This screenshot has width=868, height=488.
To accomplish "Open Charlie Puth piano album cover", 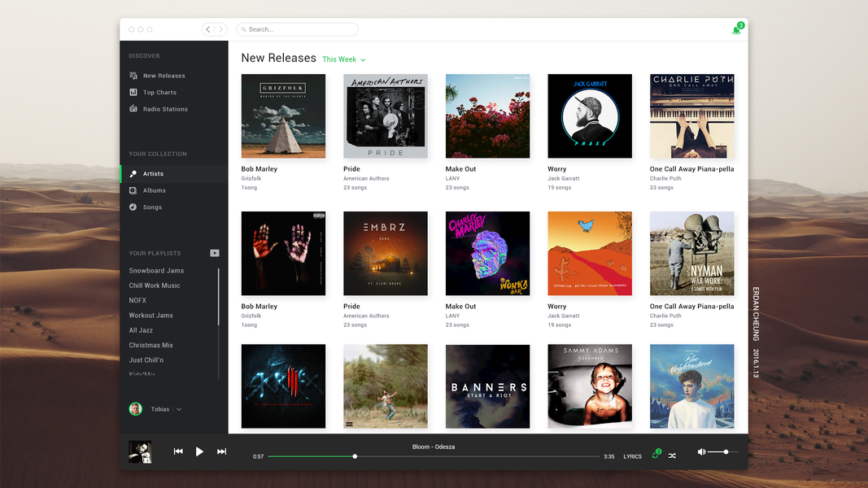I will click(x=692, y=116).
